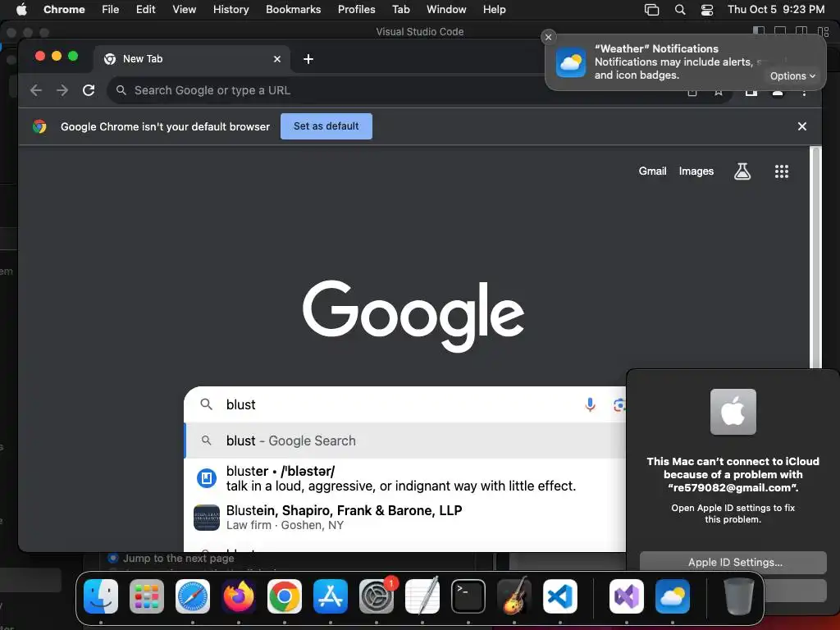Open Images link
This screenshot has height=630, width=840.
click(696, 171)
